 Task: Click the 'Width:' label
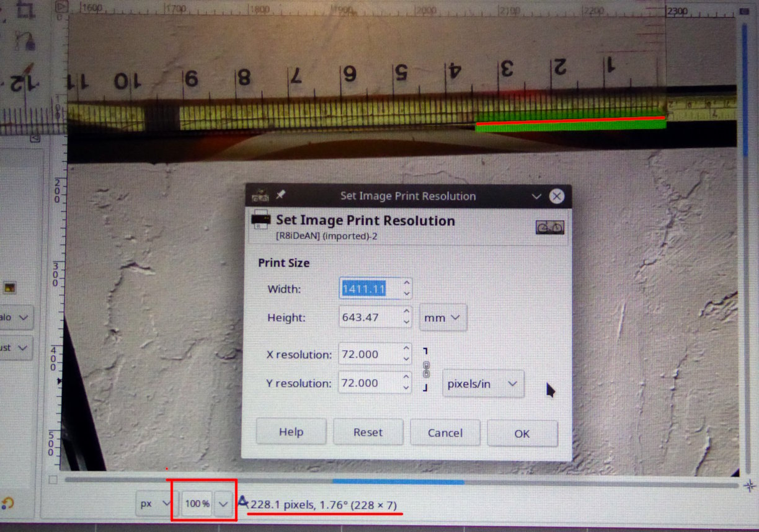284,289
